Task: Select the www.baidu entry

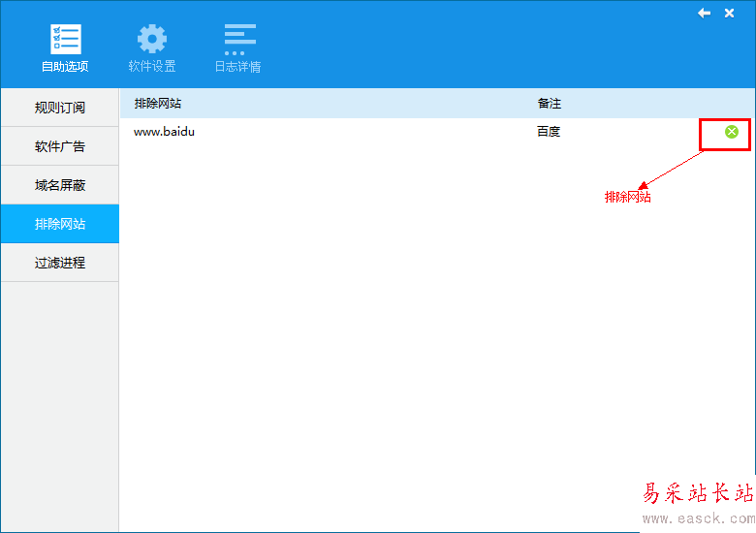Action: tap(165, 132)
